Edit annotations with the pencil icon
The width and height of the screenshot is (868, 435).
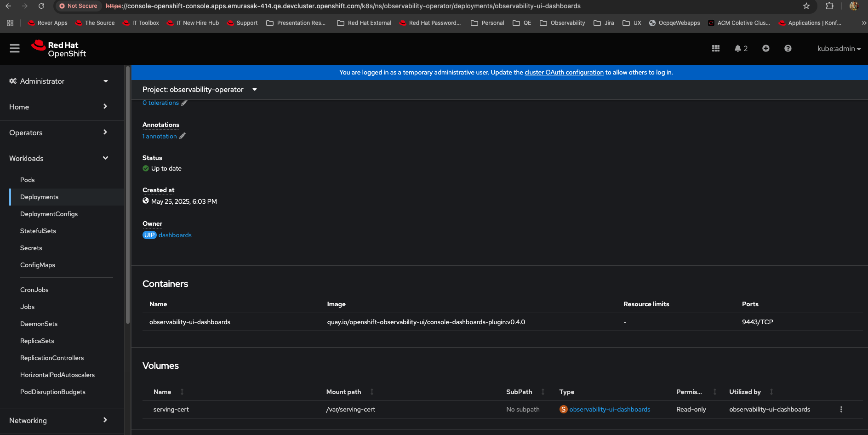coord(183,136)
